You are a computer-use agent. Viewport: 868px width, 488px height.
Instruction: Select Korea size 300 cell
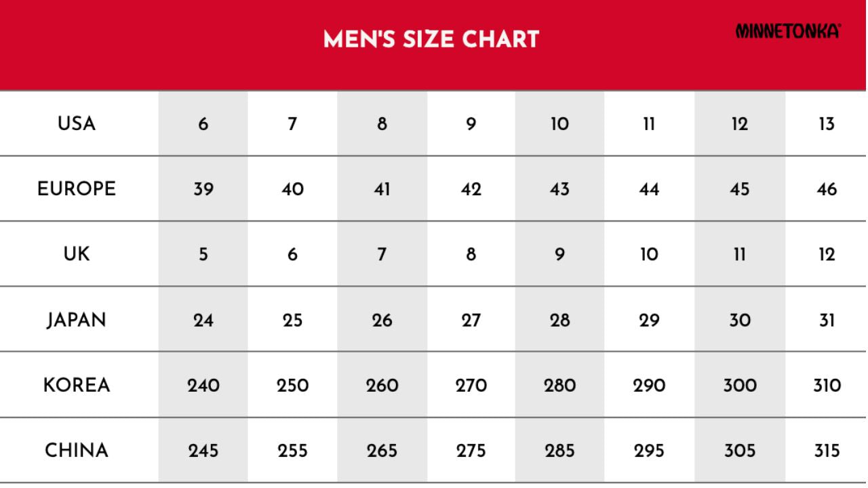[740, 386]
